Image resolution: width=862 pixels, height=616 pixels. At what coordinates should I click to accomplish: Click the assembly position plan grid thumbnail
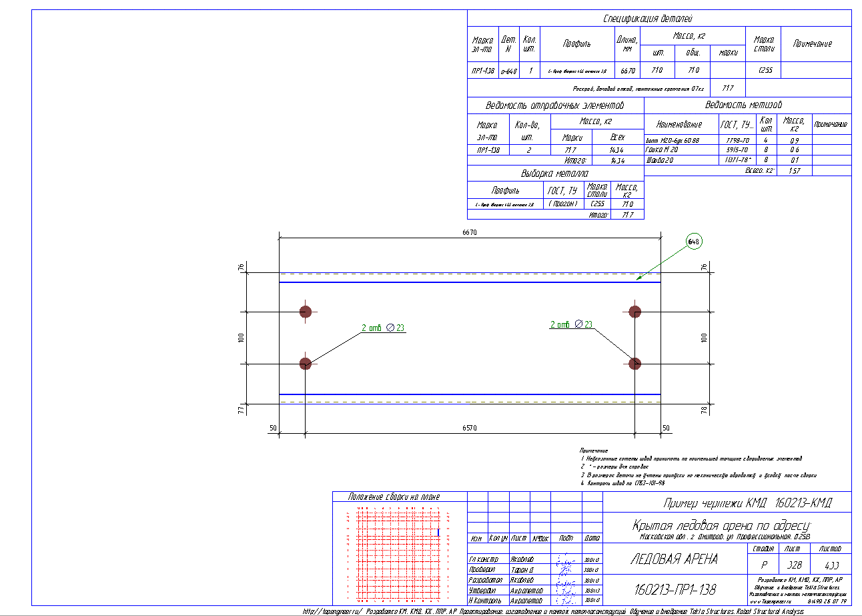[399, 555]
